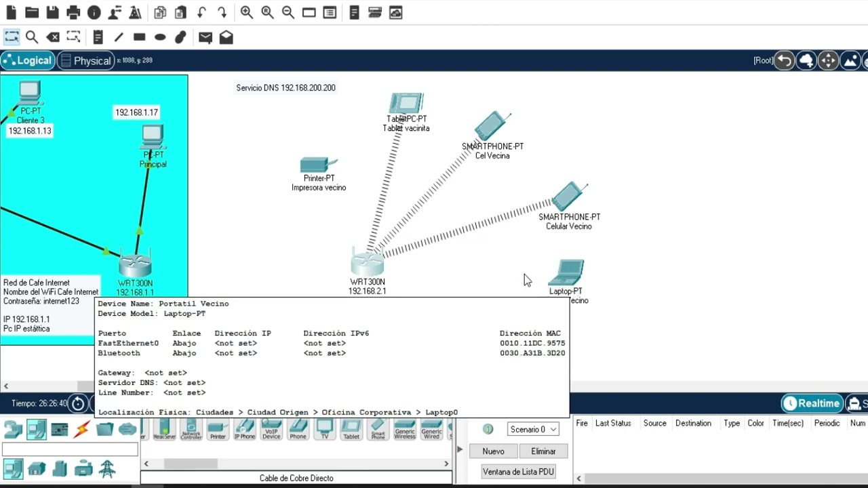868x488 pixels.
Task: Save the network with the floppy disk icon
Action: click(52, 12)
